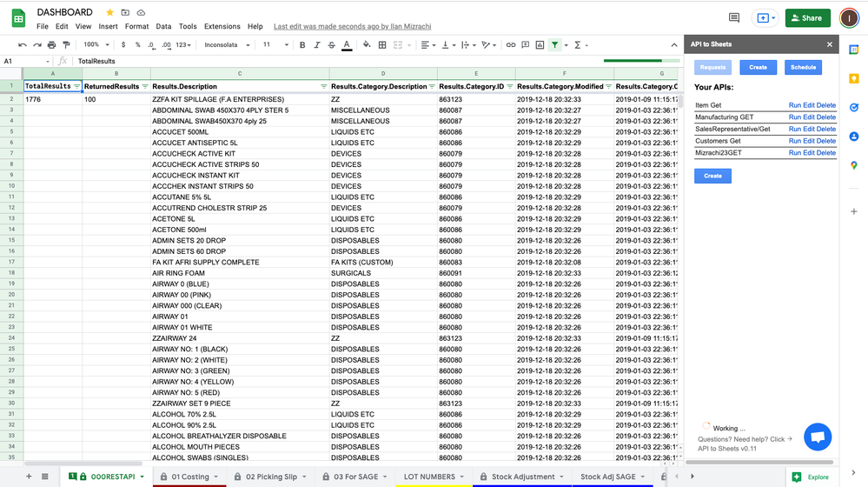Click the Schedule button in API panel
The width and height of the screenshot is (868, 487).
click(x=803, y=67)
